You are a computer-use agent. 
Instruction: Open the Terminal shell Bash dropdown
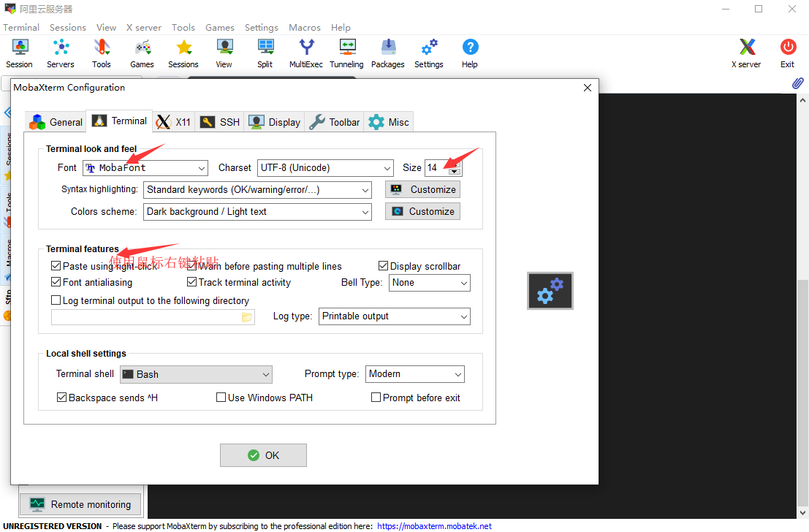[x=196, y=375]
